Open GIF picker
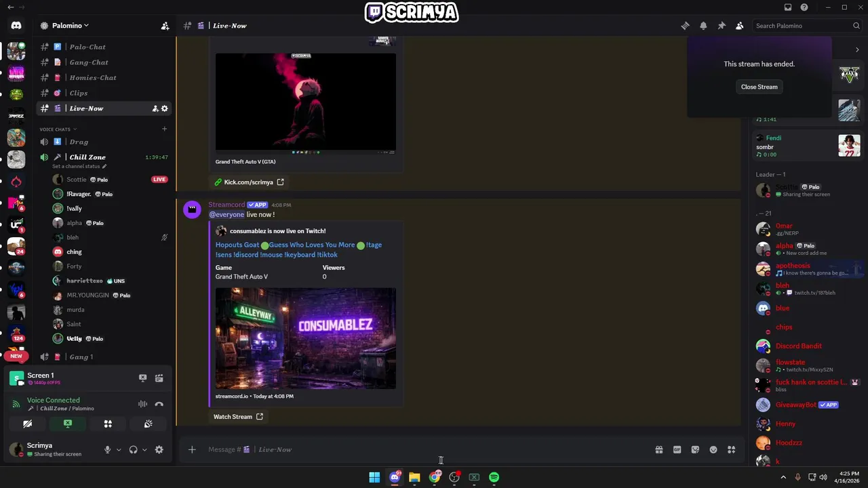The image size is (868, 488). 677,449
